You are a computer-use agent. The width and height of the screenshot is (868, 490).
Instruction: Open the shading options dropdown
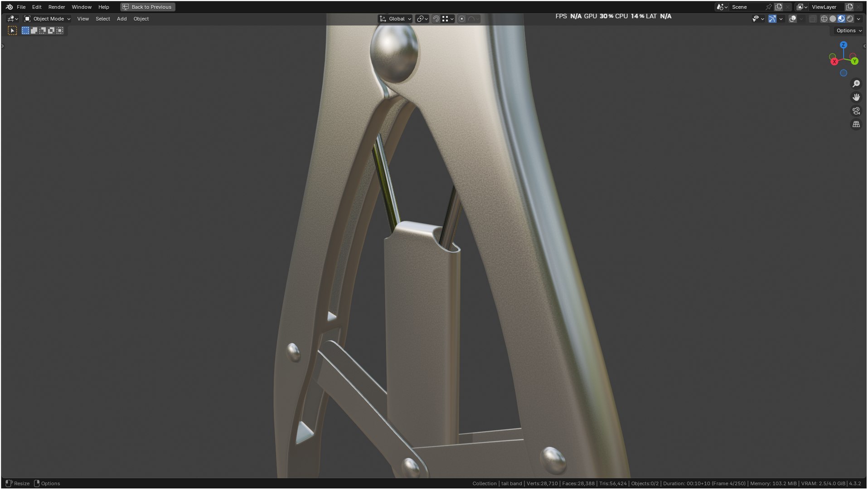coord(858,19)
